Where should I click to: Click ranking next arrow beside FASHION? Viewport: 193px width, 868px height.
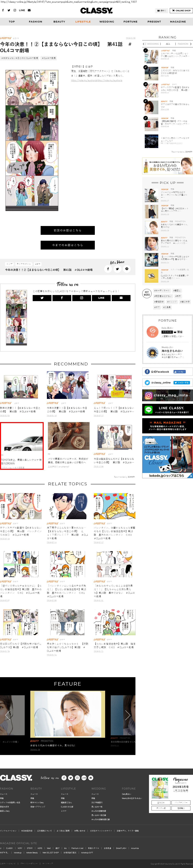tap(191, 44)
